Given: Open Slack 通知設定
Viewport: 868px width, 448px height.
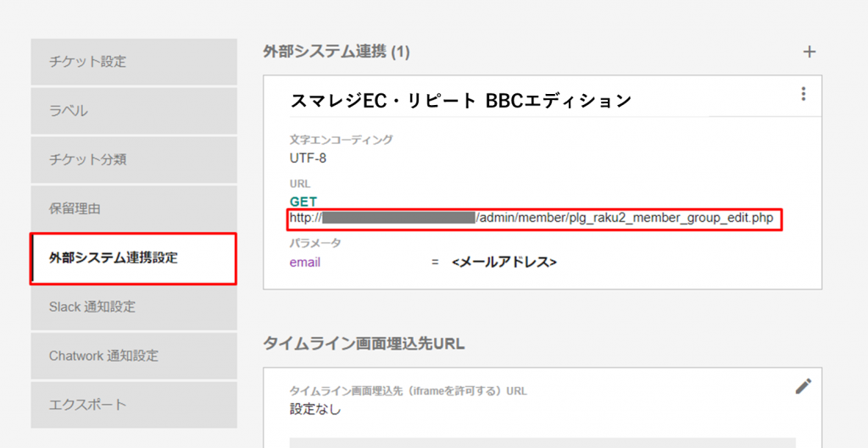Looking at the screenshot, I should [x=134, y=307].
